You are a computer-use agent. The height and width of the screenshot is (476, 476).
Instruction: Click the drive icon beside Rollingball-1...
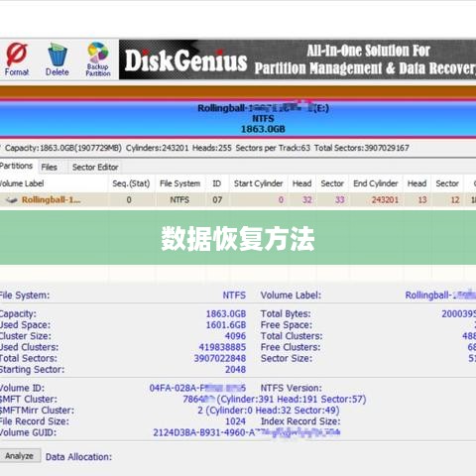pos(12,200)
